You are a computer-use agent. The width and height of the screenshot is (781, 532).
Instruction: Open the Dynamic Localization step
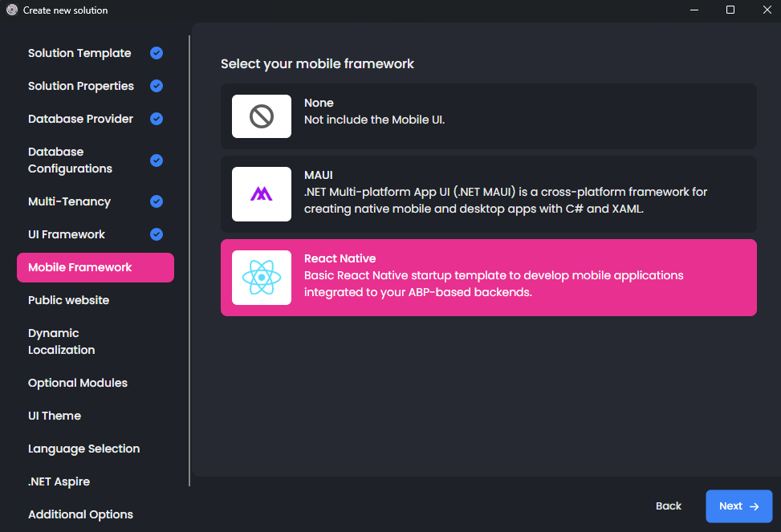[x=62, y=342]
